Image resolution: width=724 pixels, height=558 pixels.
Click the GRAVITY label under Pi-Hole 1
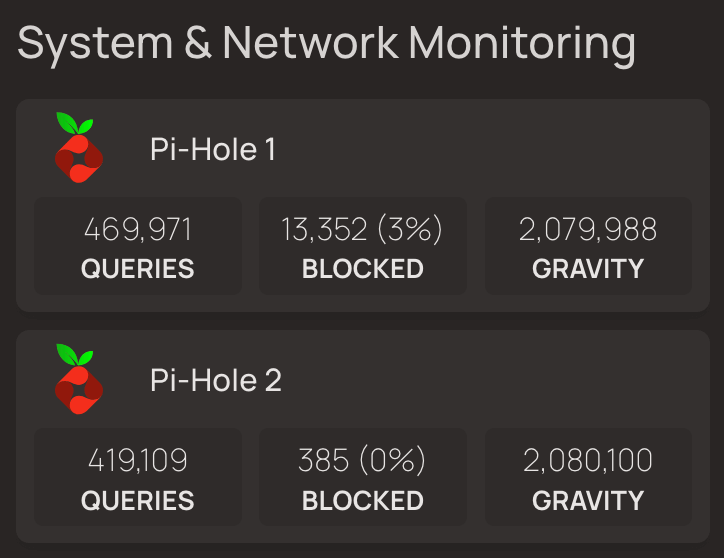pos(588,269)
